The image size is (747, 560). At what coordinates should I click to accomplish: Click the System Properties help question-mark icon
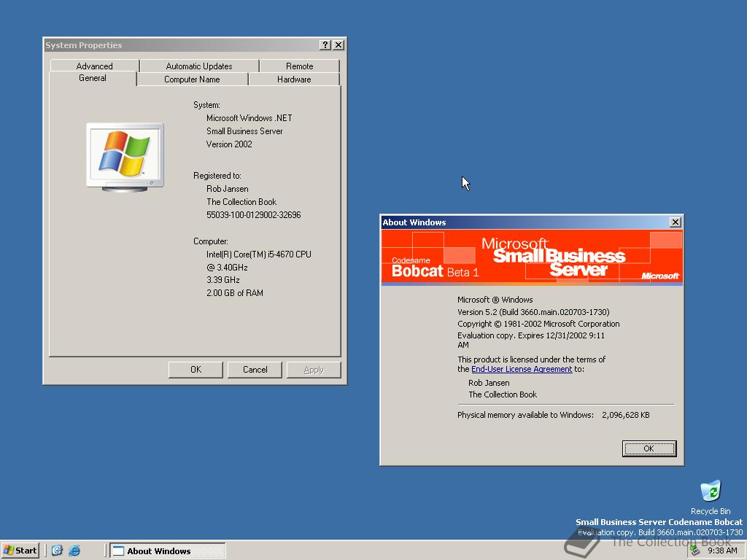pyautogui.click(x=325, y=44)
